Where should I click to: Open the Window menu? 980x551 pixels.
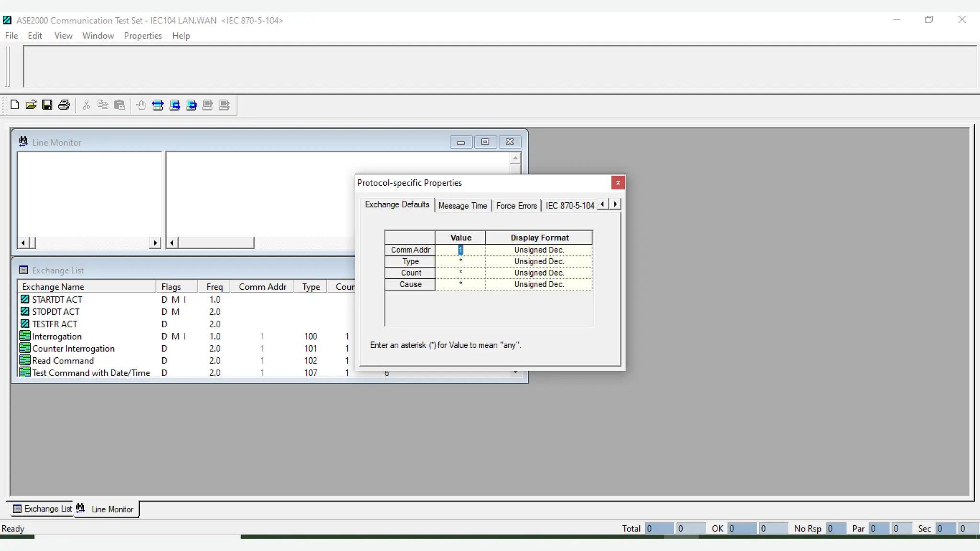point(98,36)
